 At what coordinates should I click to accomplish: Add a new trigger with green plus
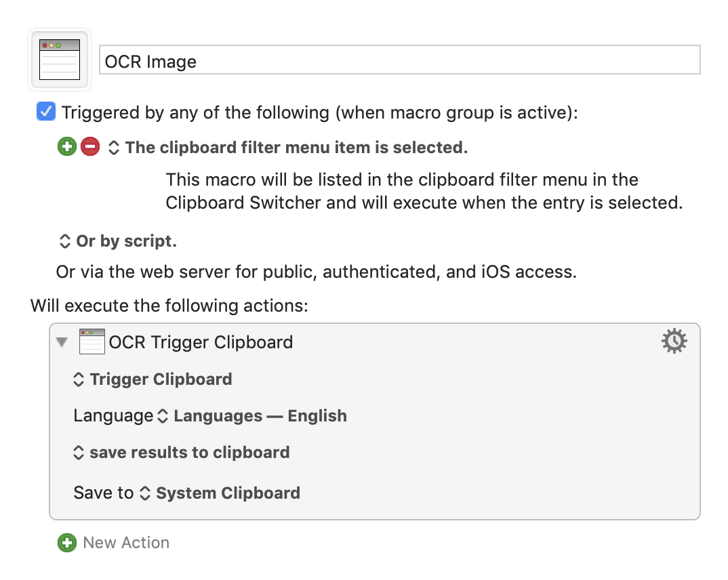pyautogui.click(x=67, y=147)
